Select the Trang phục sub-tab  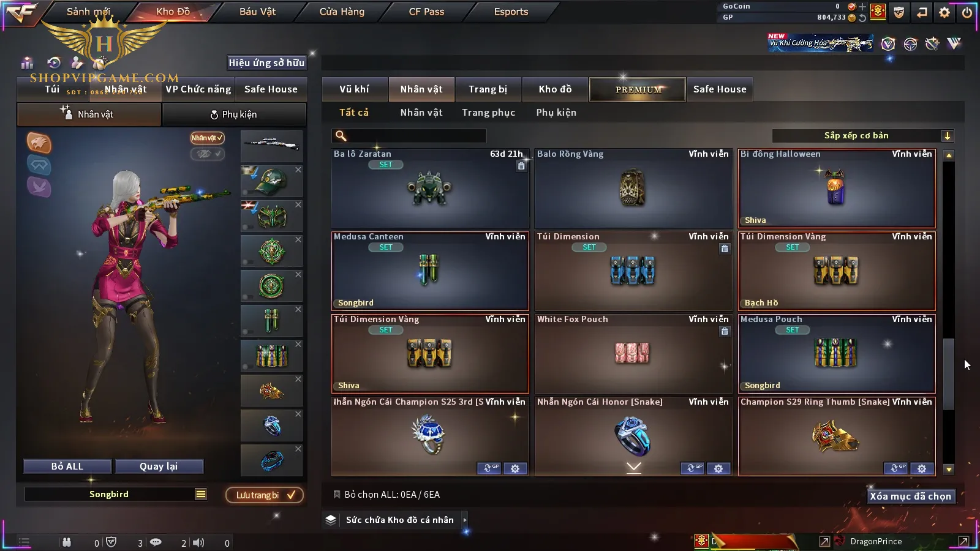[488, 113]
